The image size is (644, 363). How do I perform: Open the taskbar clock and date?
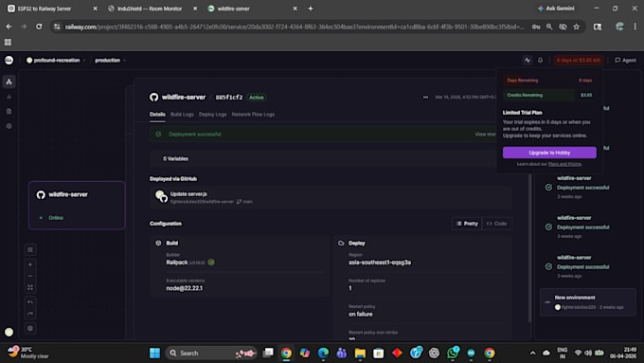point(623,353)
